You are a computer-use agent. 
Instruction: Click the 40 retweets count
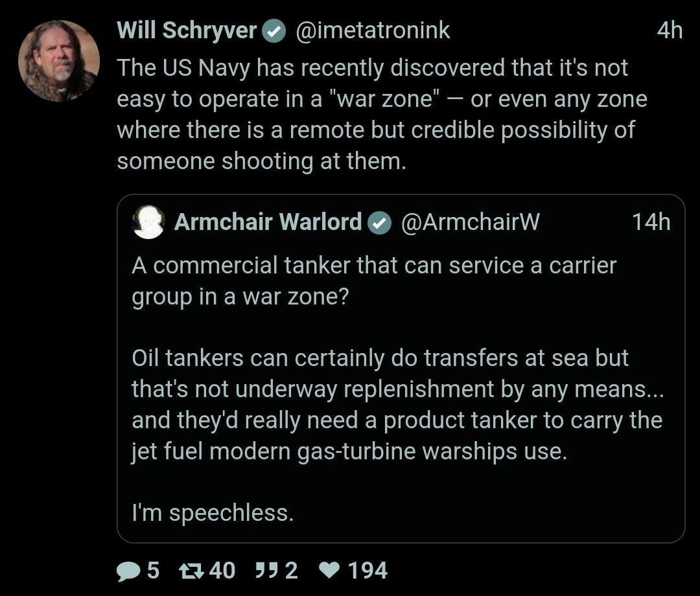[x=222, y=570]
